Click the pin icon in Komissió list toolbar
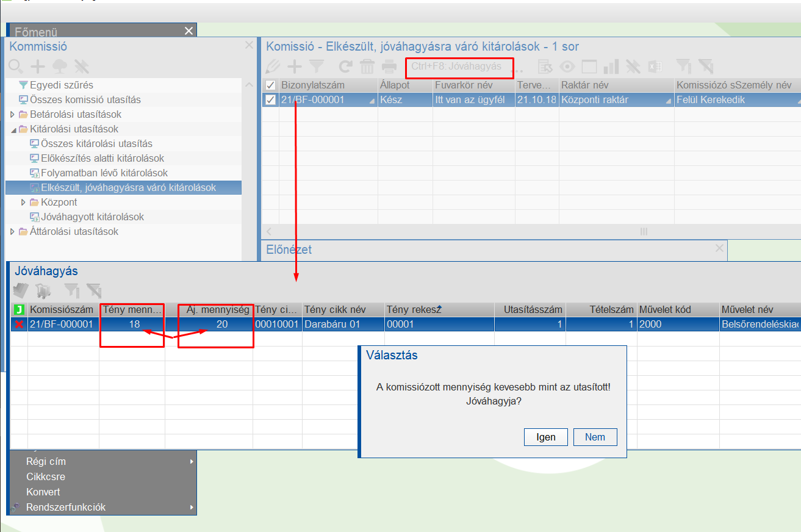This screenshot has width=801, height=532. [x=633, y=66]
